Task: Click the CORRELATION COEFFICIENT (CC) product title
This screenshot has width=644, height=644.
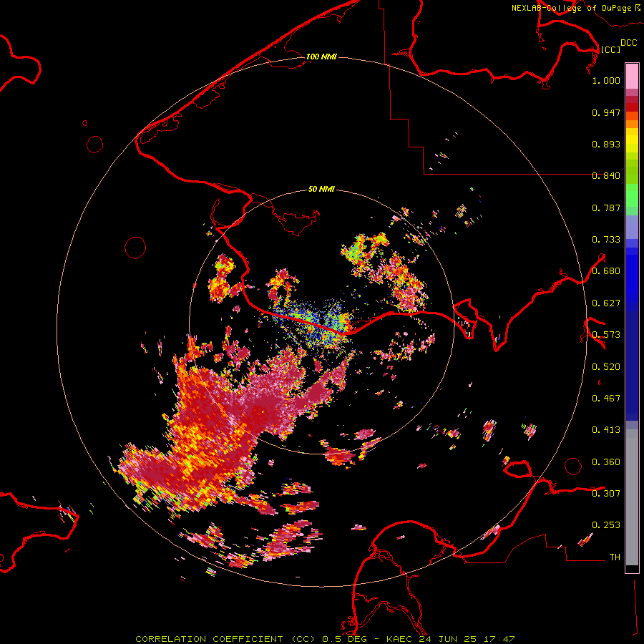Action: click(225, 639)
